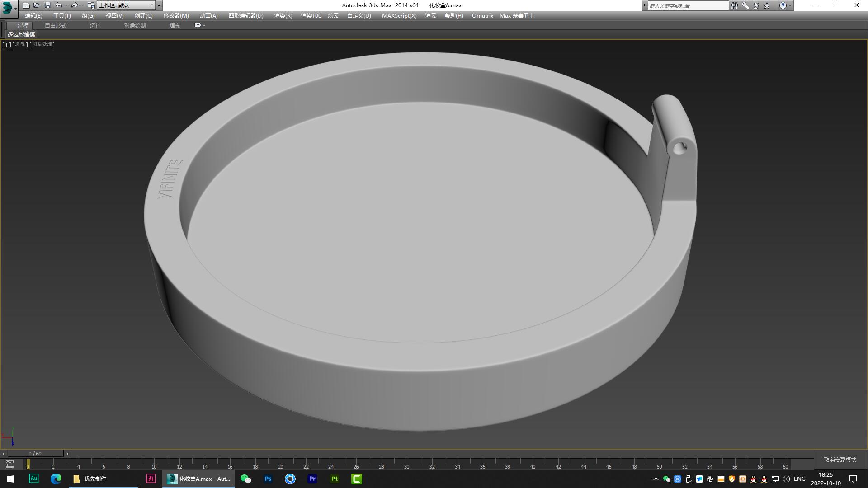Open Photoshop from the Windows taskbar

[x=268, y=479]
